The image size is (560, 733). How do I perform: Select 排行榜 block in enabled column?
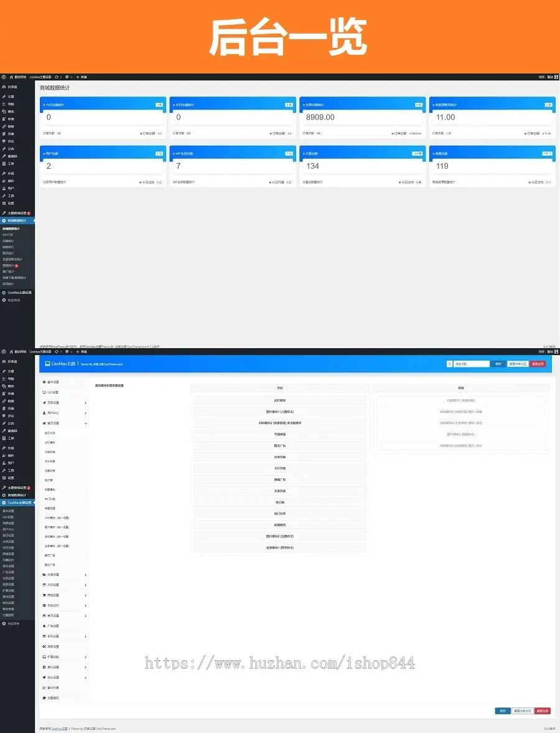point(280,502)
